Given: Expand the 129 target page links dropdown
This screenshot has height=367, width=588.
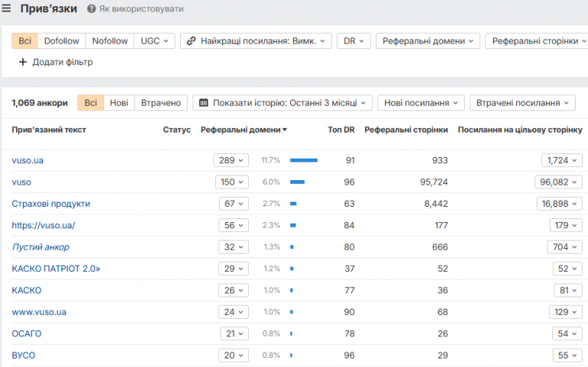Looking at the screenshot, I should (566, 312).
